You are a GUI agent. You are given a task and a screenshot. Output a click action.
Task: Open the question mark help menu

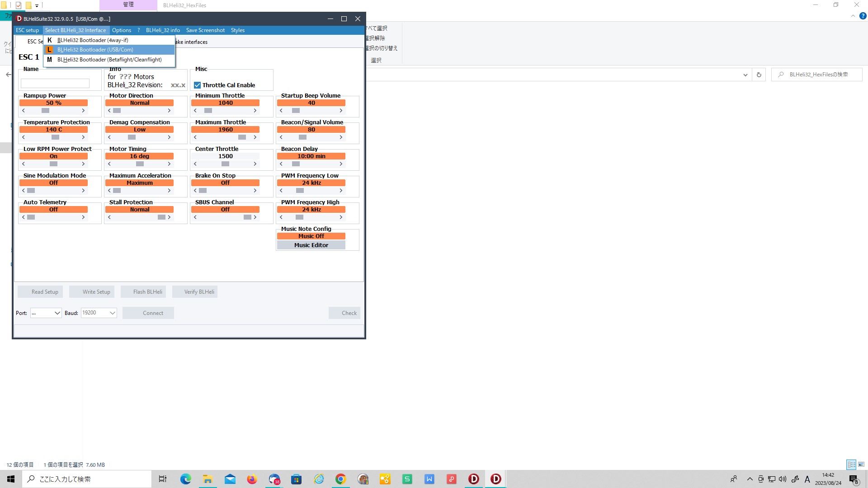point(139,30)
